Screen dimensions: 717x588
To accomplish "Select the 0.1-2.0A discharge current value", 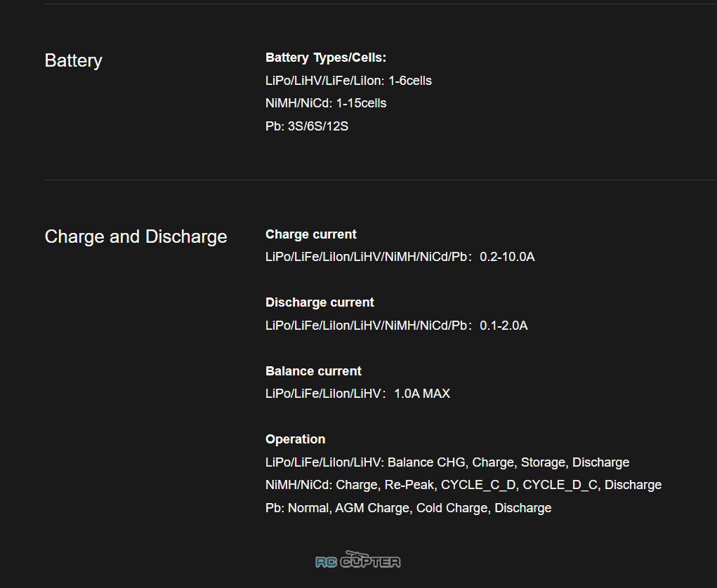I will click(x=504, y=326).
